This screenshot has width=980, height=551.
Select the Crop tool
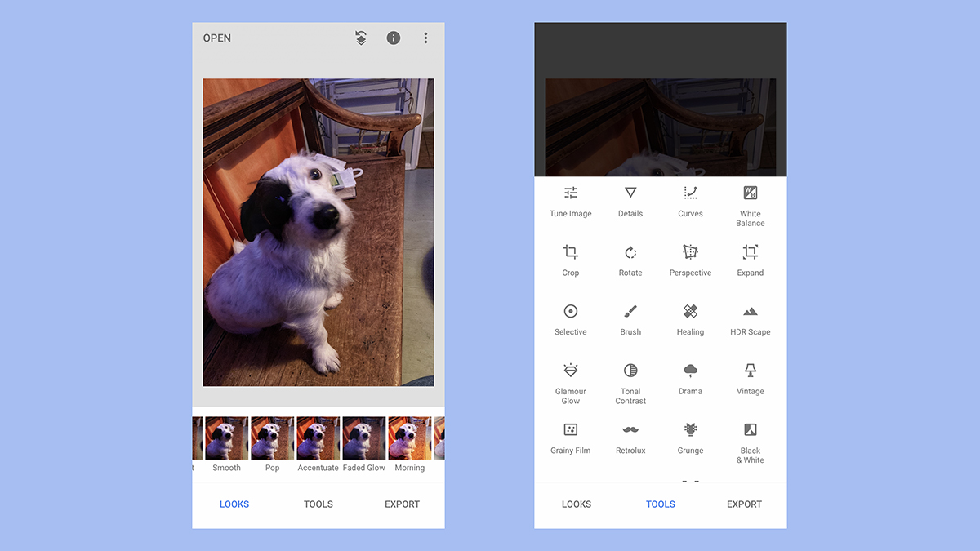[570, 260]
